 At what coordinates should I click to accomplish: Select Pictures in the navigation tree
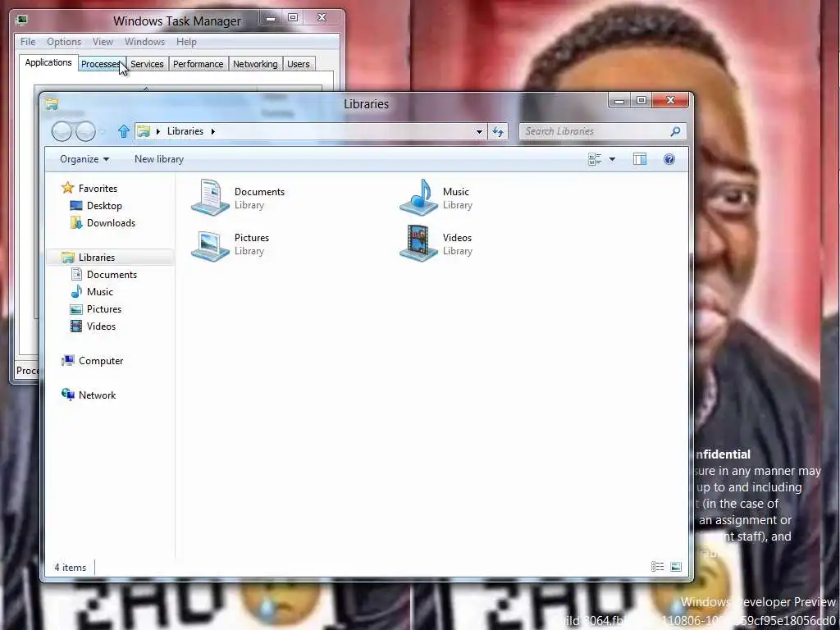click(x=104, y=309)
